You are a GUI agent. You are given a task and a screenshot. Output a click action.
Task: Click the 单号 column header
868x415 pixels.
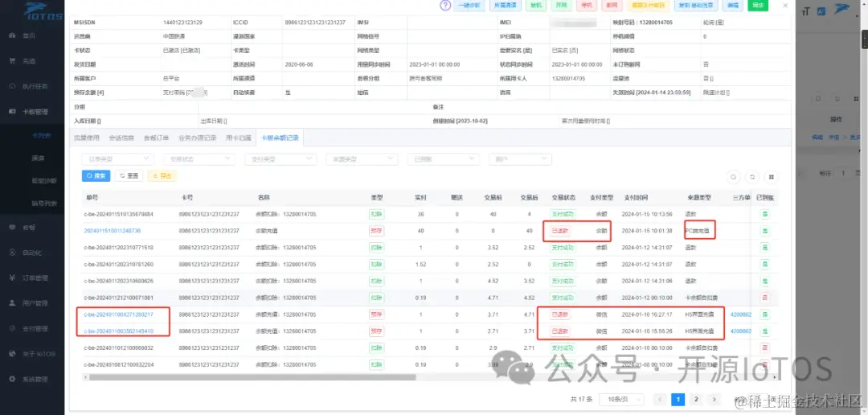(92, 198)
